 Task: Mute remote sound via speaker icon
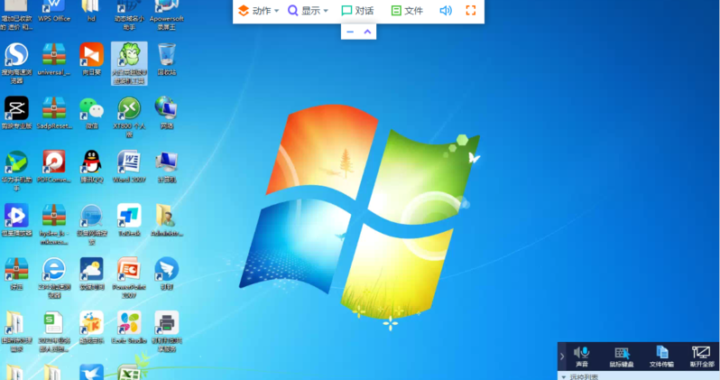(x=445, y=11)
